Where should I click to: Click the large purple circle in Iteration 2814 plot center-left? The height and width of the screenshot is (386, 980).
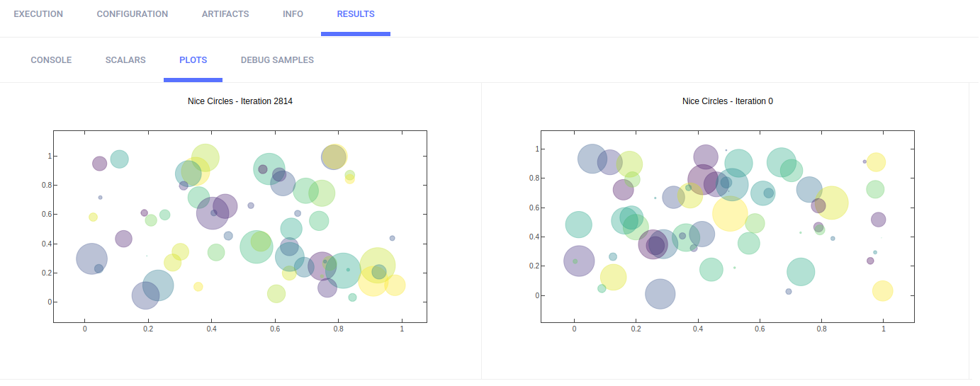[x=214, y=213]
